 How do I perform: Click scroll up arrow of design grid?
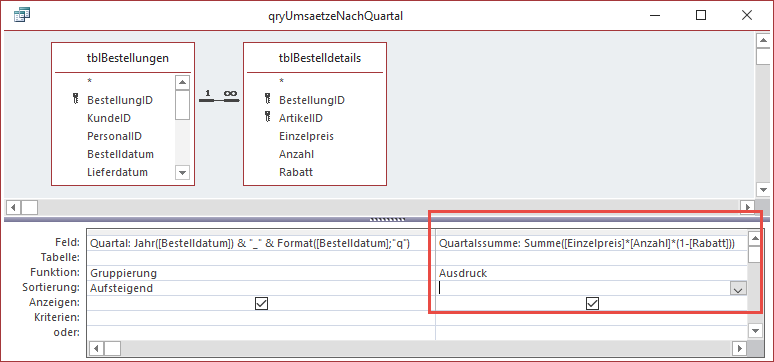click(x=755, y=239)
